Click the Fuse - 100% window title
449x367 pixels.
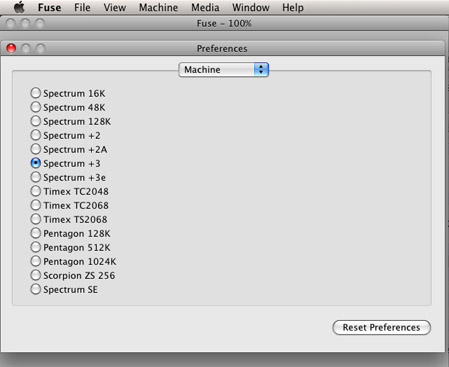pyautogui.click(x=224, y=23)
